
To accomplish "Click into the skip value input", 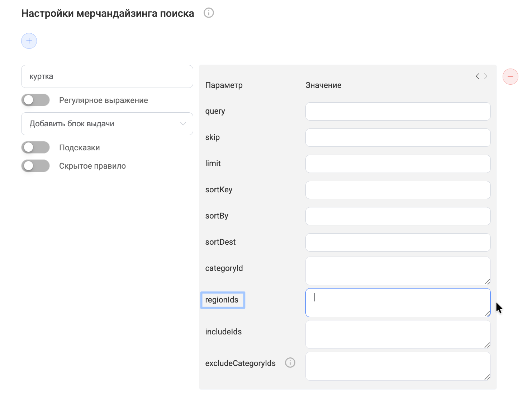I will coord(398,138).
